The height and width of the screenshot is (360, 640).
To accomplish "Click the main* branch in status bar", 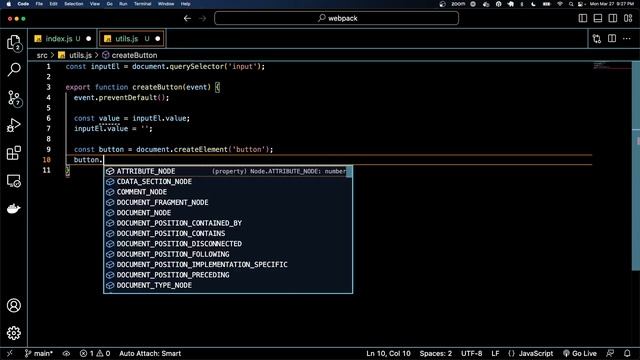I will click(38, 353).
